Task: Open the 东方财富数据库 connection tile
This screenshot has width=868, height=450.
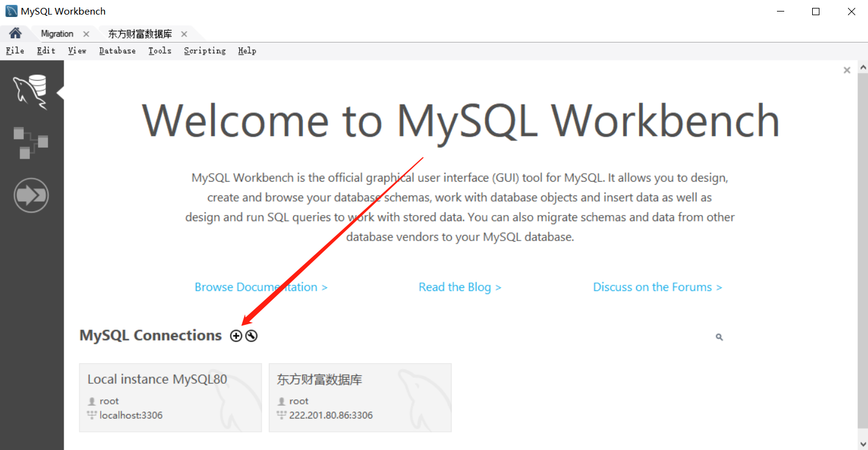Action: (x=360, y=398)
